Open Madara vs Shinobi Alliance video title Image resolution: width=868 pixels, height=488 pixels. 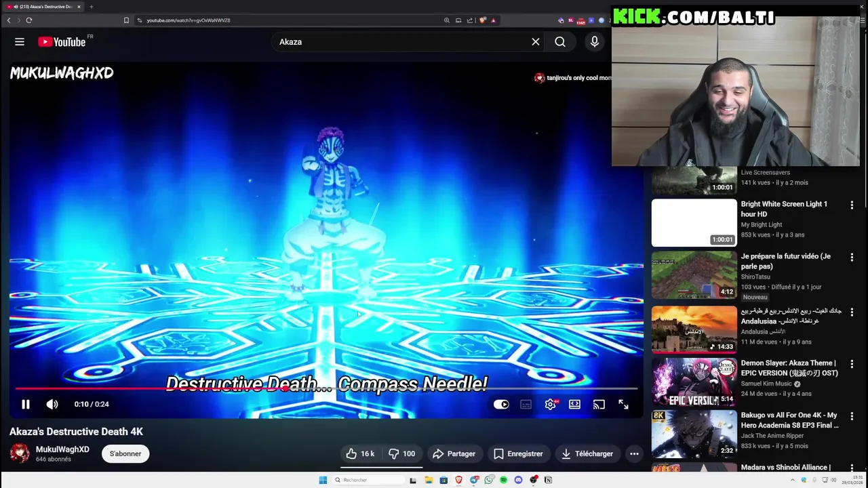tap(785, 468)
